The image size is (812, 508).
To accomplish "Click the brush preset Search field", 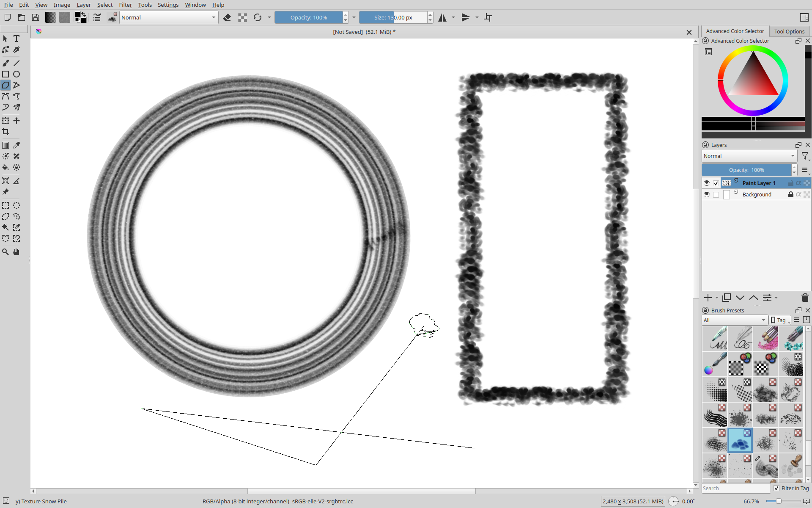I will (736, 488).
